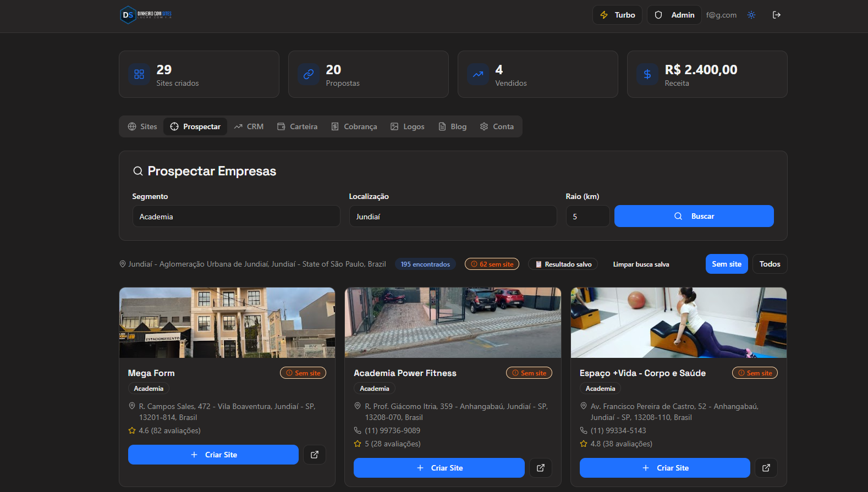Viewport: 868px width, 492px height.
Task: Select the Prospectar tab
Action: point(195,126)
